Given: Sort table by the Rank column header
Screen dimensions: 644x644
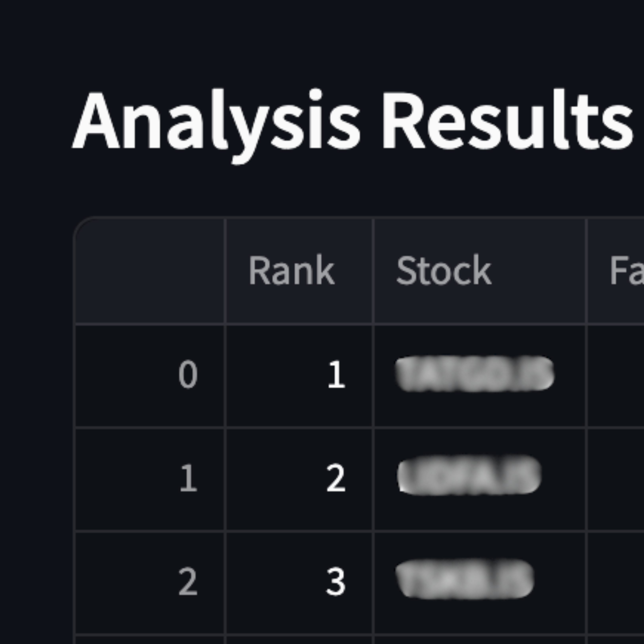Looking at the screenshot, I should tap(299, 271).
